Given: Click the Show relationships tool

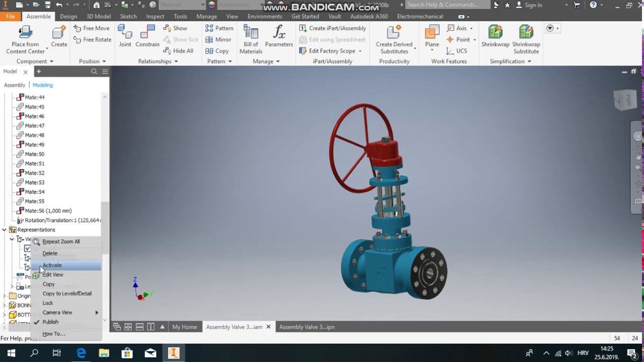Looking at the screenshot, I should [175, 28].
